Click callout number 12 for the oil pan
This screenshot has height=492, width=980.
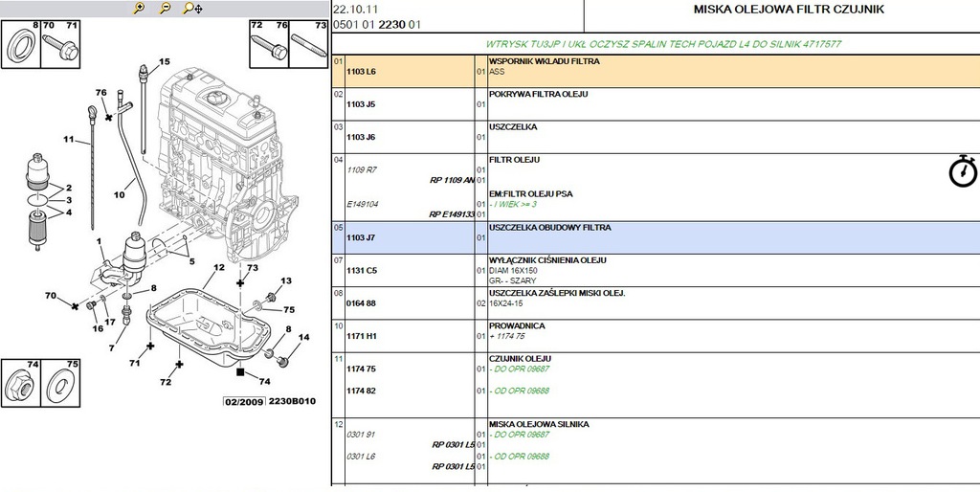coord(219,267)
